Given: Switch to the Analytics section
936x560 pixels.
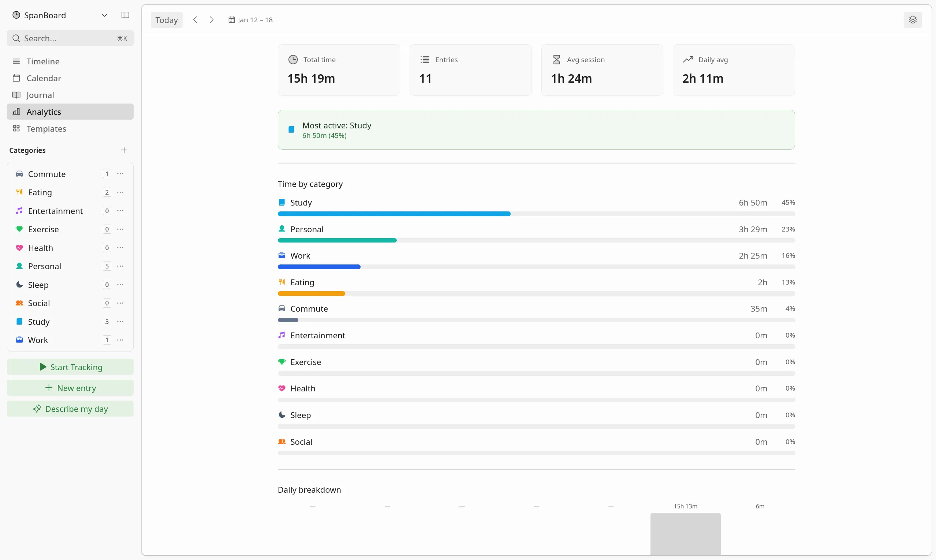Looking at the screenshot, I should [44, 112].
